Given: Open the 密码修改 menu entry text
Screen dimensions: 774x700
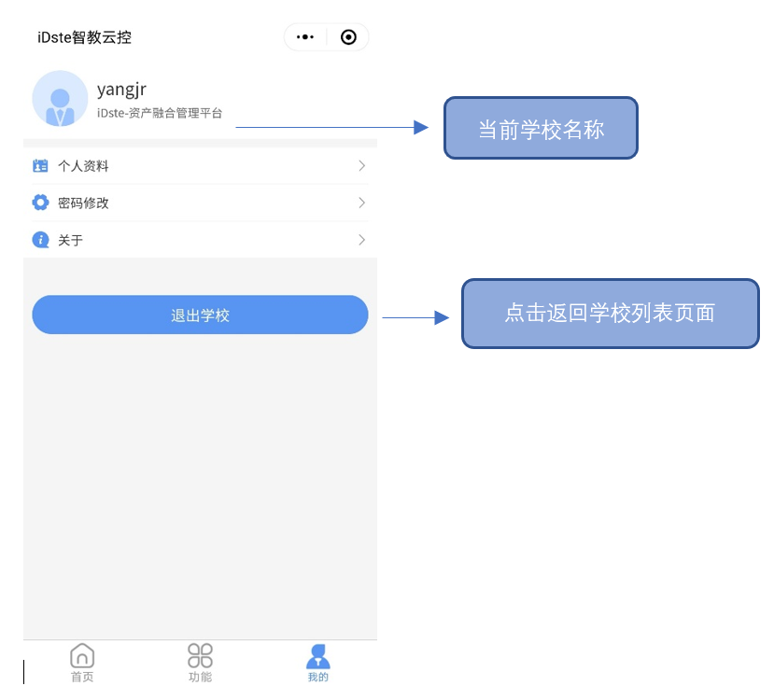Looking at the screenshot, I should pyautogui.click(x=83, y=203).
